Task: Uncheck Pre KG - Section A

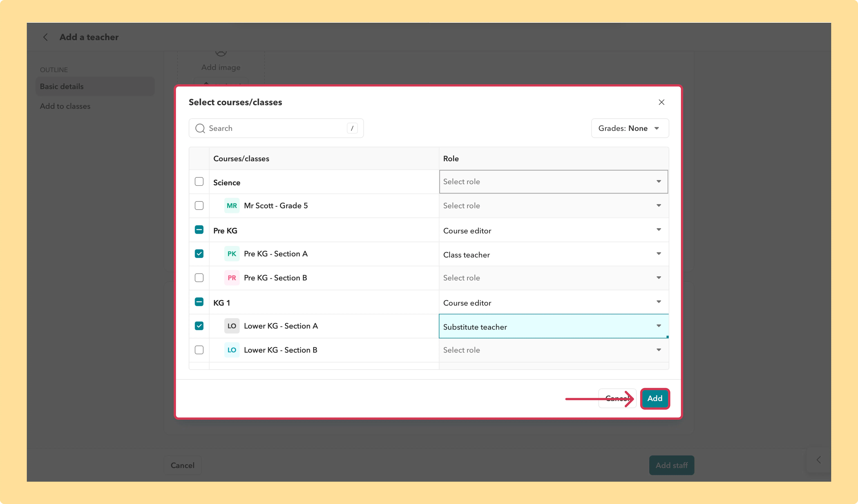Action: tap(199, 254)
